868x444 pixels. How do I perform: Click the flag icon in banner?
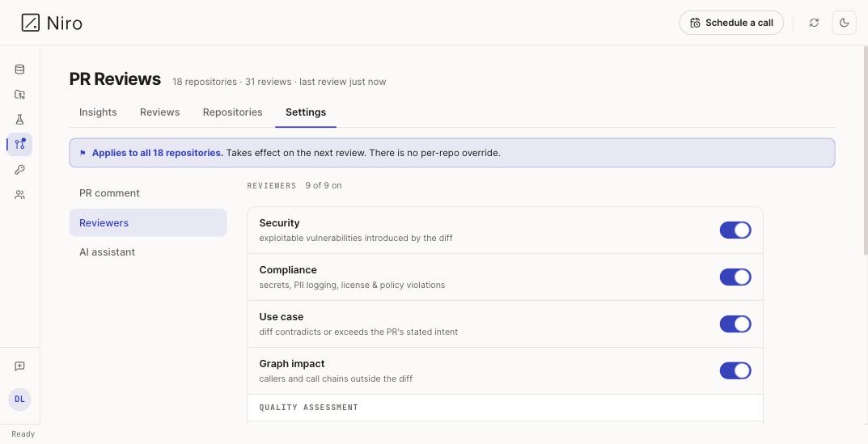tap(83, 154)
